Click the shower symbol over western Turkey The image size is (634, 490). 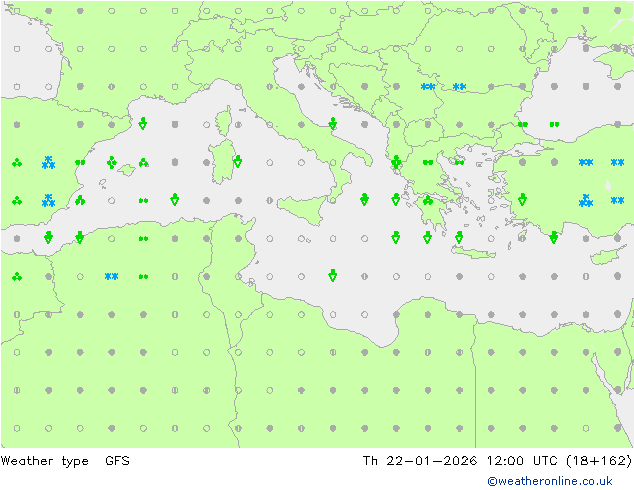(x=522, y=199)
